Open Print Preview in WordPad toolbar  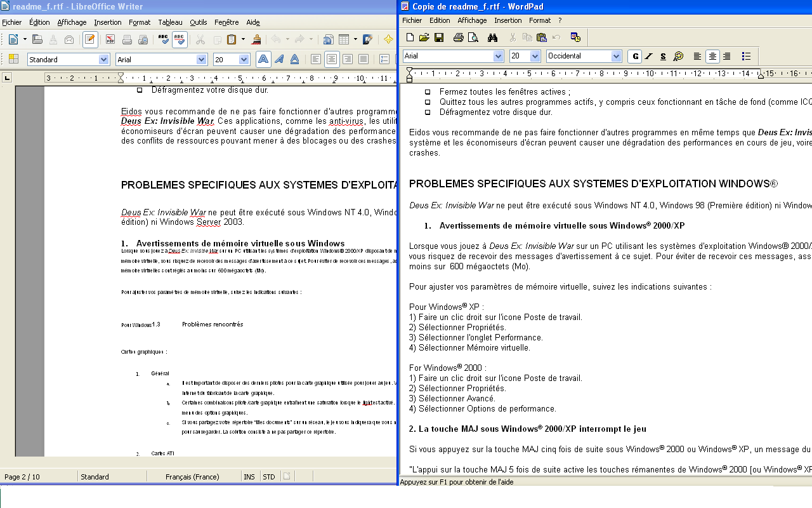pyautogui.click(x=473, y=37)
